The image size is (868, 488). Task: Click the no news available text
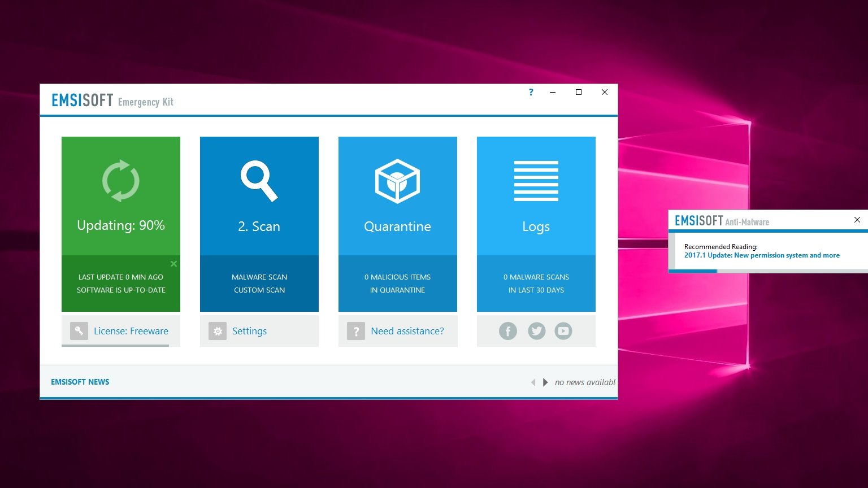point(585,382)
